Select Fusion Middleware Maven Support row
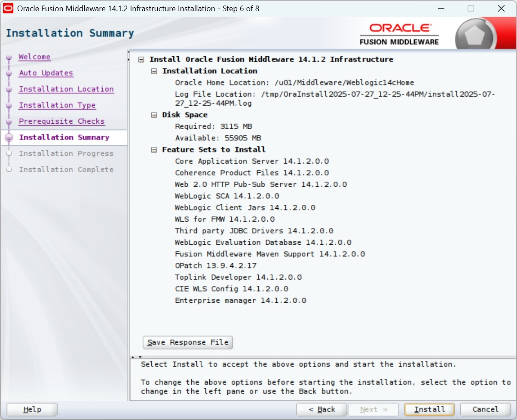Viewport: 517px width, 420px height. click(x=270, y=254)
